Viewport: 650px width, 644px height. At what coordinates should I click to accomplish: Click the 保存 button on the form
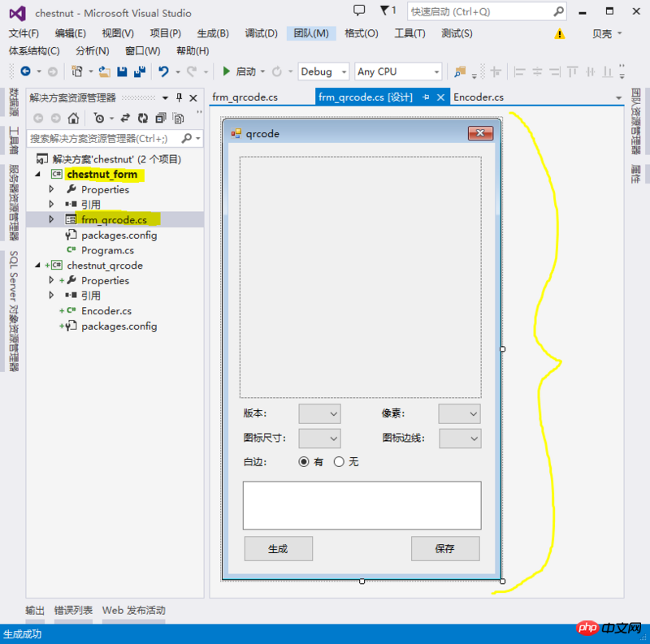click(x=444, y=549)
